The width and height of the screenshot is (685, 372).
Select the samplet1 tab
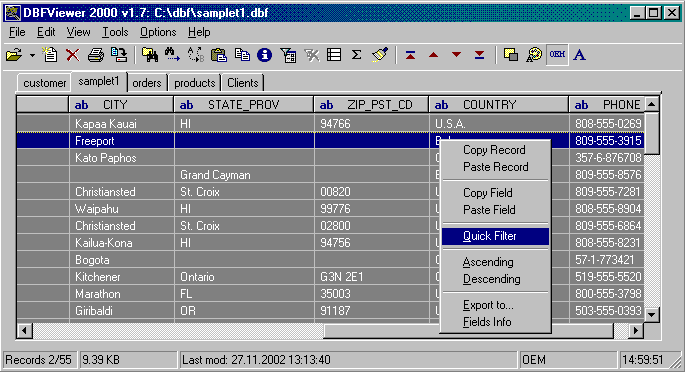(99, 82)
